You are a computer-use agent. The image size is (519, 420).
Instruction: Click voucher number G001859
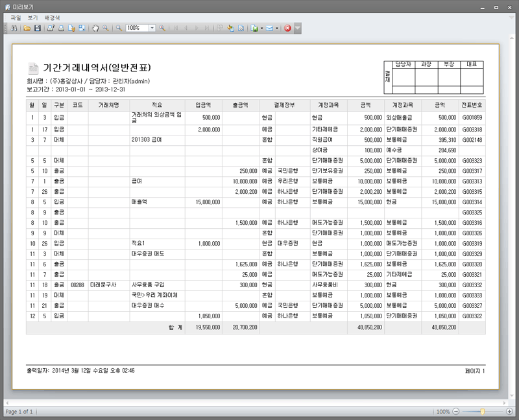click(x=472, y=117)
